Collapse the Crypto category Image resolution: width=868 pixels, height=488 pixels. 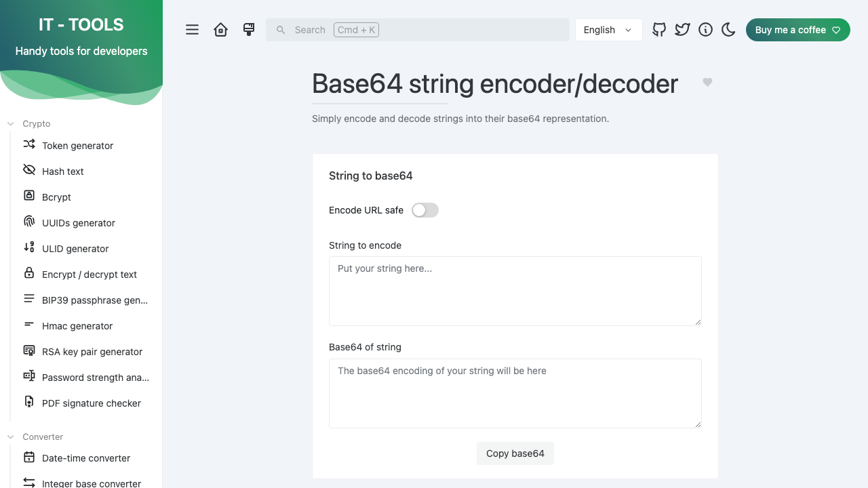coord(29,124)
